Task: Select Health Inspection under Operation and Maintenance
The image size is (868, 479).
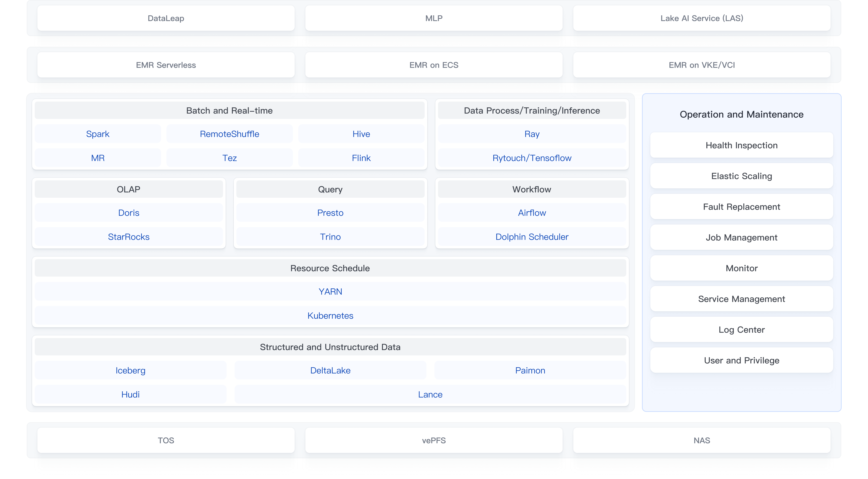Action: pos(741,145)
